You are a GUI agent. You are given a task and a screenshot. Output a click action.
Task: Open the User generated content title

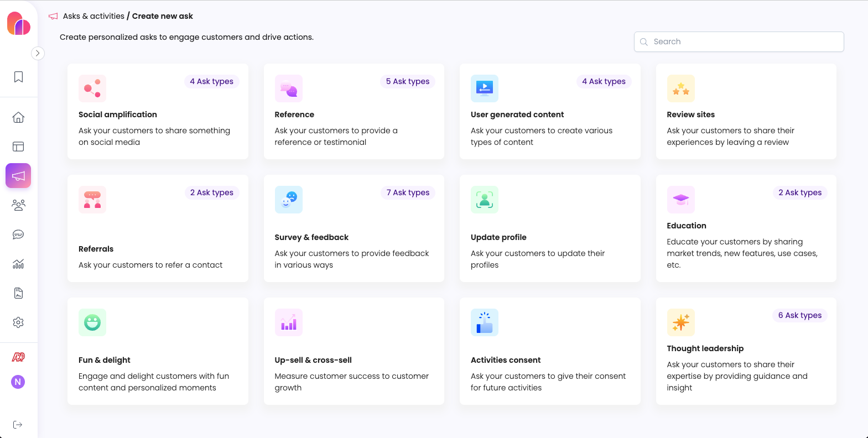pyautogui.click(x=517, y=114)
